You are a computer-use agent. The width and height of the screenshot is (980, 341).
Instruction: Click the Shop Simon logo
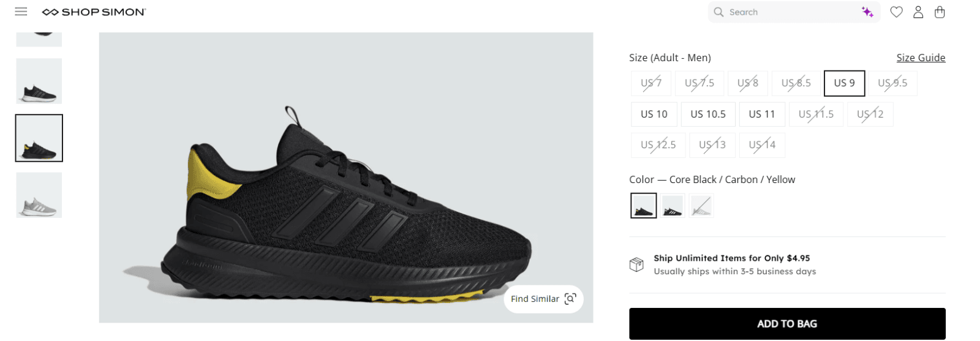[x=94, y=12]
